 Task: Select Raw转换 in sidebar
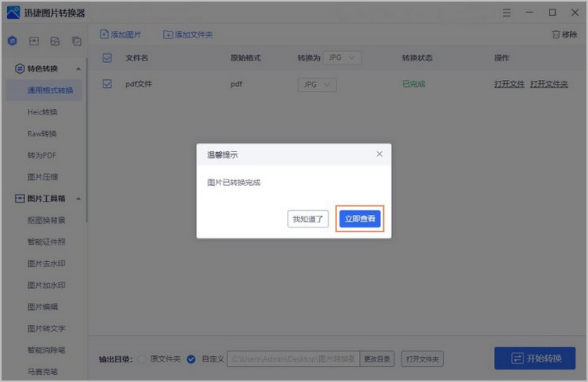tap(44, 133)
